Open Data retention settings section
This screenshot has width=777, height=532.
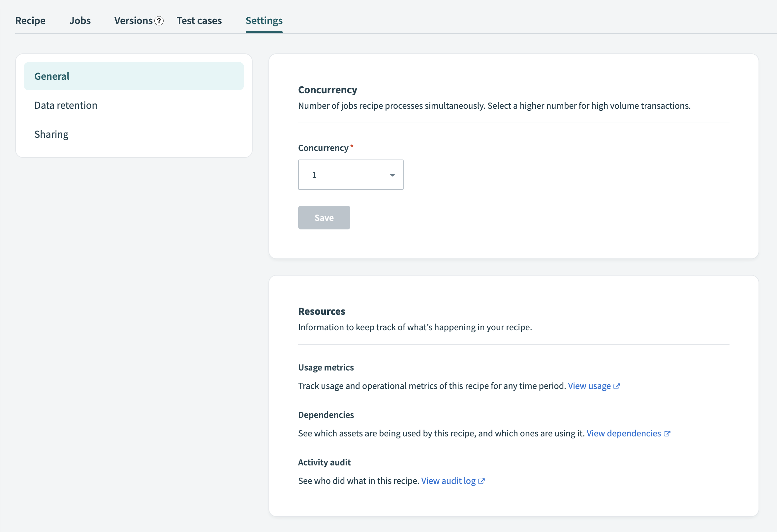(x=66, y=105)
